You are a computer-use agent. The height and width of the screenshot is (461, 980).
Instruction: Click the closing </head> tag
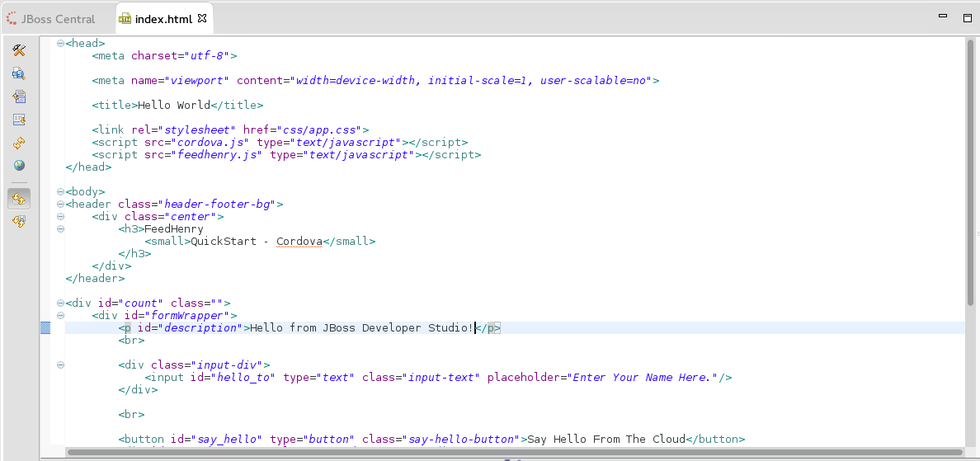coord(88,167)
